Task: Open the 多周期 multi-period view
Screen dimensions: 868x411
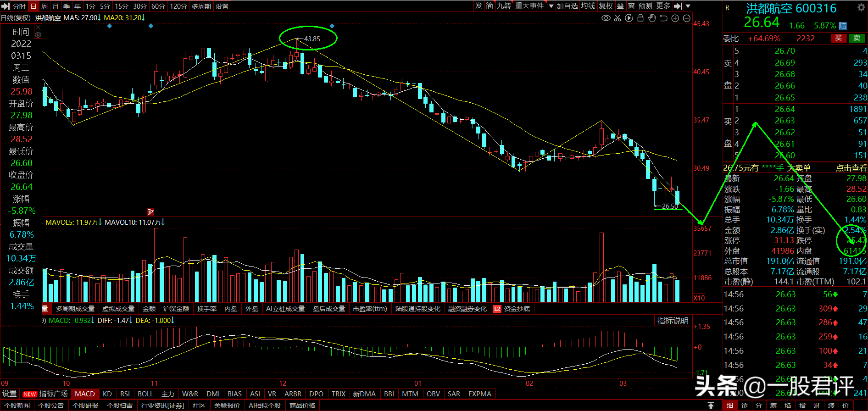Action: click(x=201, y=6)
